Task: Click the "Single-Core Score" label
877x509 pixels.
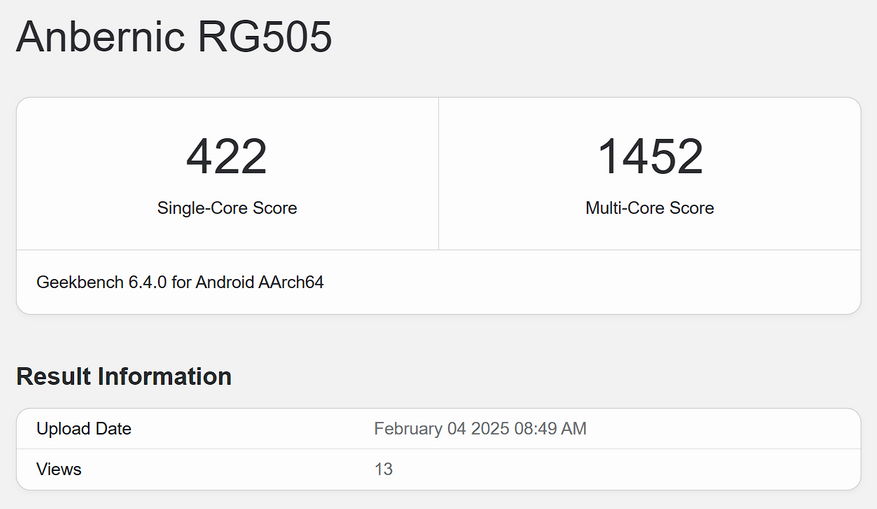Action: tap(227, 208)
